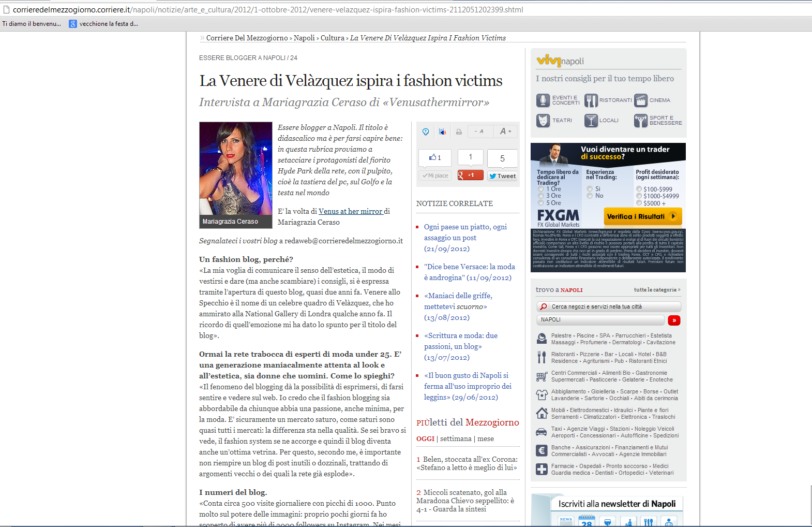Open bookmark vecchione la festa d...

(x=104, y=24)
